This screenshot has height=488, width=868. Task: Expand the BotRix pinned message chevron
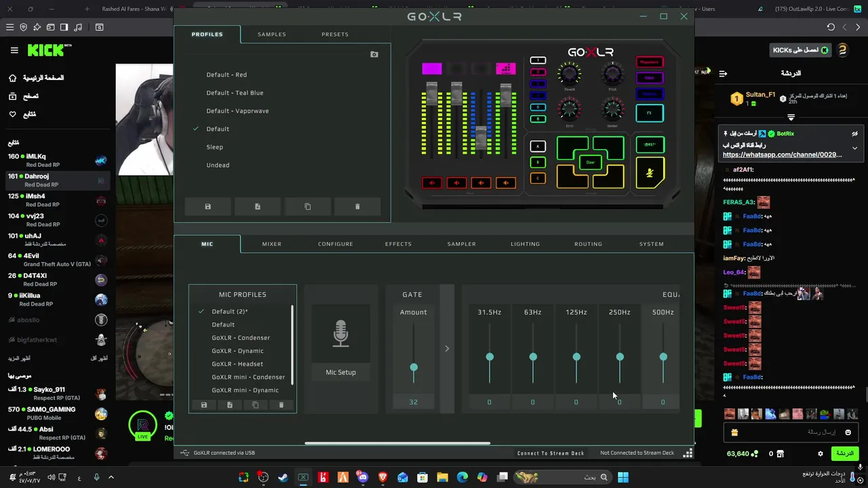pos(854,148)
